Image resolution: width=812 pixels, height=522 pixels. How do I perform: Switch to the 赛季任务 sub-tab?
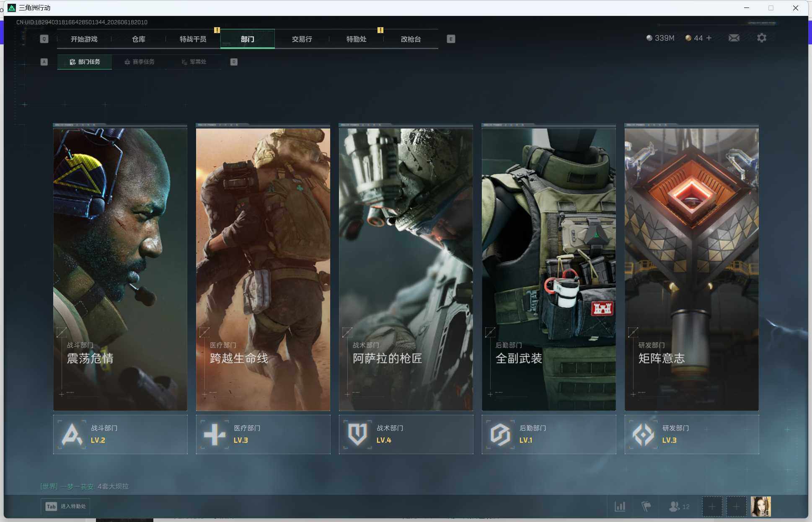139,62
